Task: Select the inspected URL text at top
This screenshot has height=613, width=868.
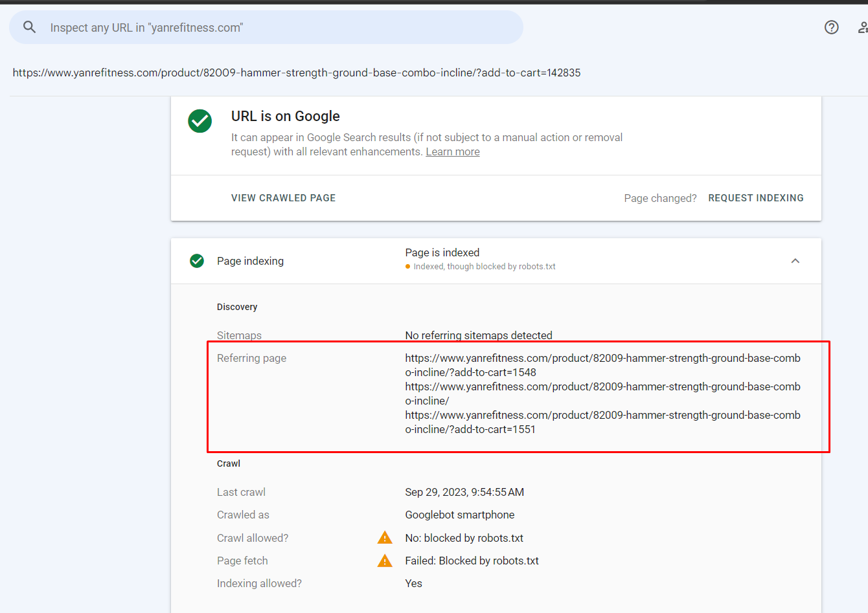Action: 297,72
